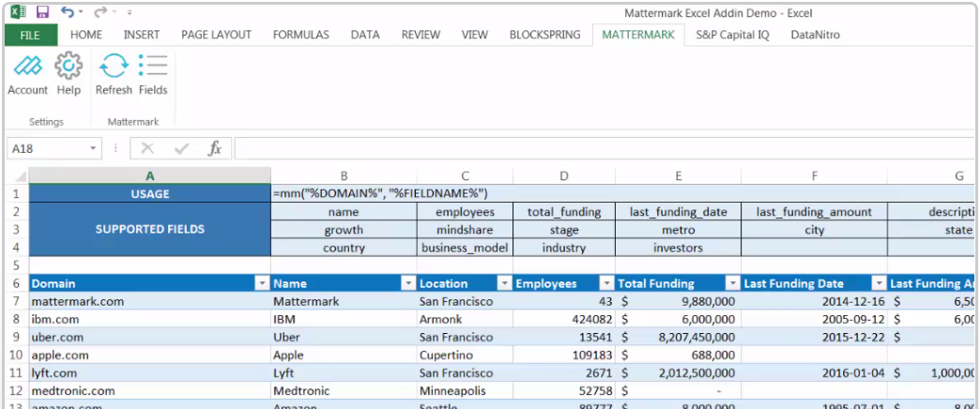This screenshot has height=409, width=980.
Task: Select column A header
Action: point(149,175)
